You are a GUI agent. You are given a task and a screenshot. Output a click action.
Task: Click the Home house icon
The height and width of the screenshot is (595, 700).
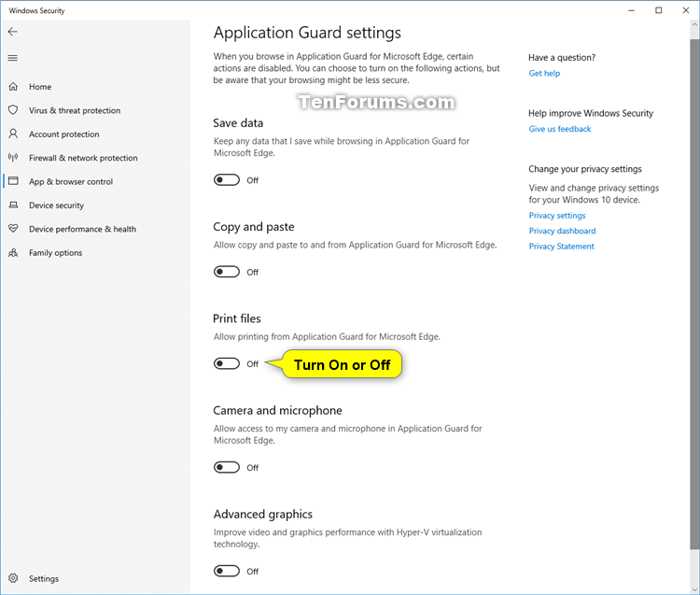click(13, 87)
